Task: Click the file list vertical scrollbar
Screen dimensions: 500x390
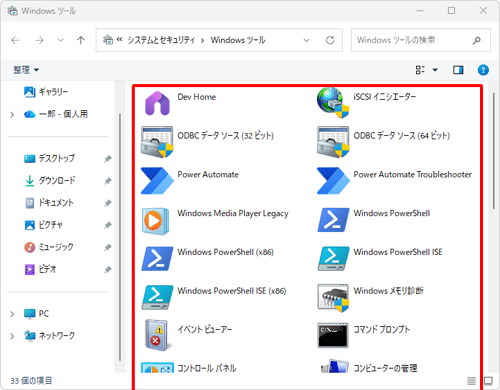Action: [x=494, y=151]
